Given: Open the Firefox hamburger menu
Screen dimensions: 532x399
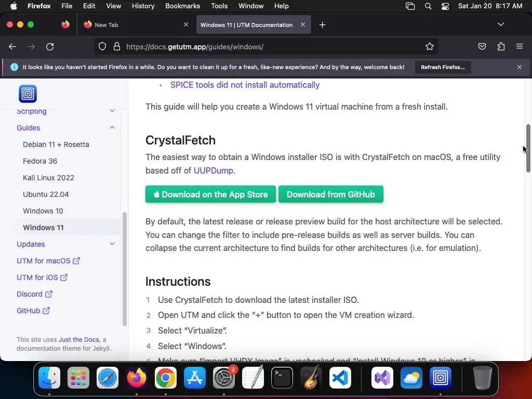Looking at the screenshot, I should point(520,46).
